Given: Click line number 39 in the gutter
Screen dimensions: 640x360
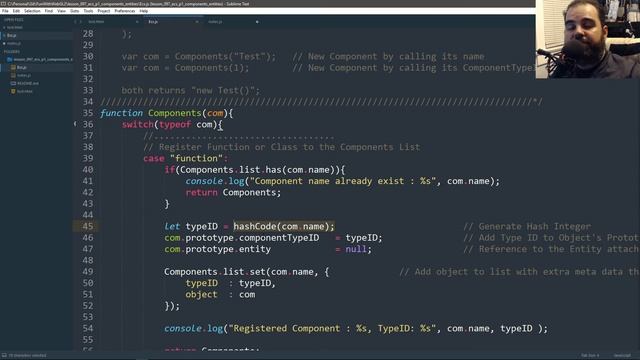Looking at the screenshot, I should [88, 158].
